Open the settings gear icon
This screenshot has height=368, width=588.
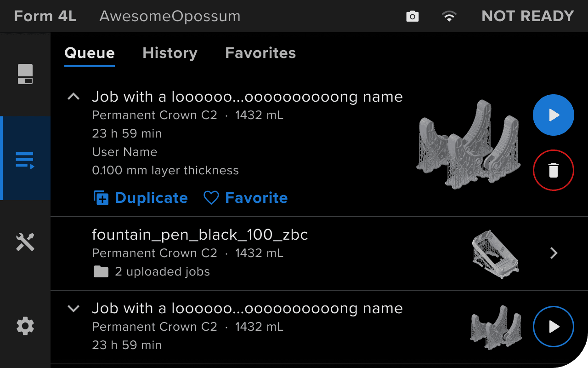tap(25, 326)
